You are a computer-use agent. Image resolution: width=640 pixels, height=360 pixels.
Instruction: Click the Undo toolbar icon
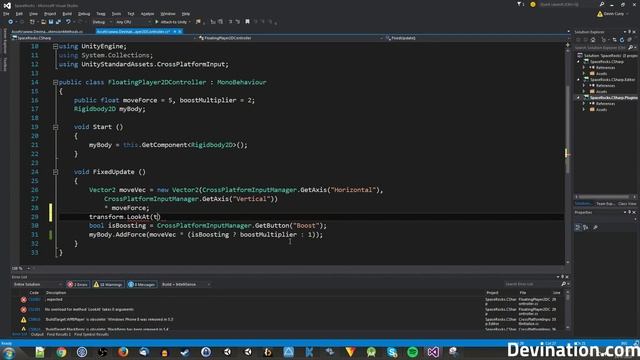[x=68, y=22]
